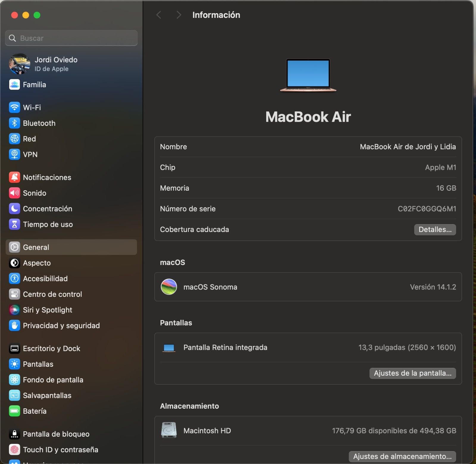Open Privacidad y seguridad hand icon
This screenshot has height=464, width=476.
14,326
